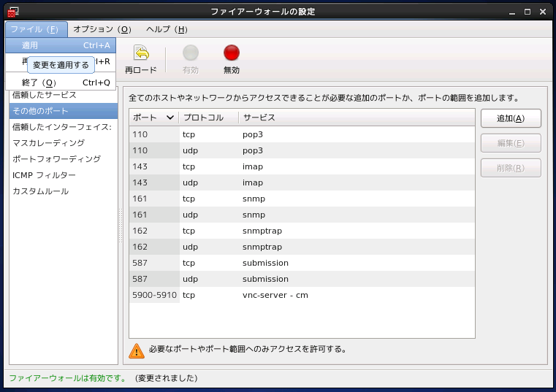Select カスタムルール in the sidebar
This screenshot has height=392, width=556.
click(64, 191)
